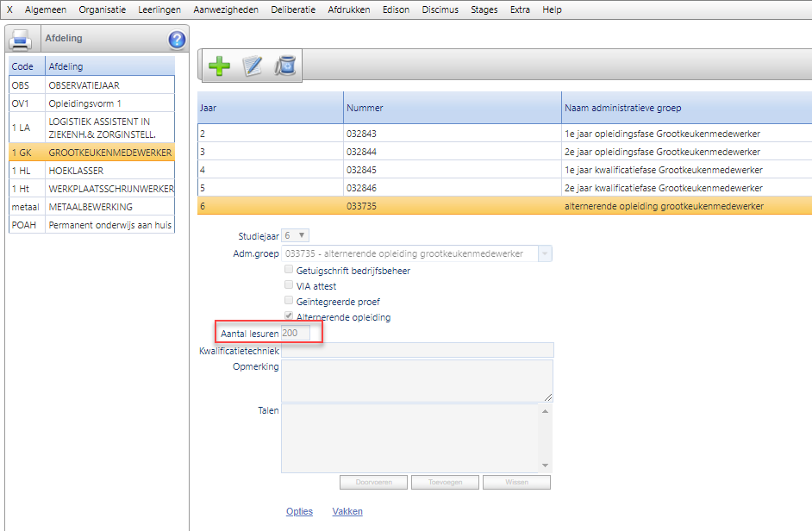The image size is (812, 531).
Task: Expand the Adm.groep combo box
Action: click(545, 253)
